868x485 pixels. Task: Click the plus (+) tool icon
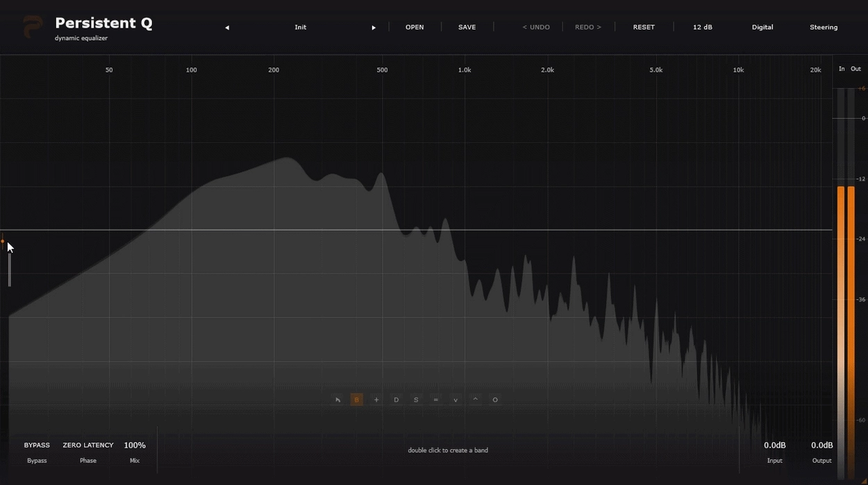(x=376, y=400)
